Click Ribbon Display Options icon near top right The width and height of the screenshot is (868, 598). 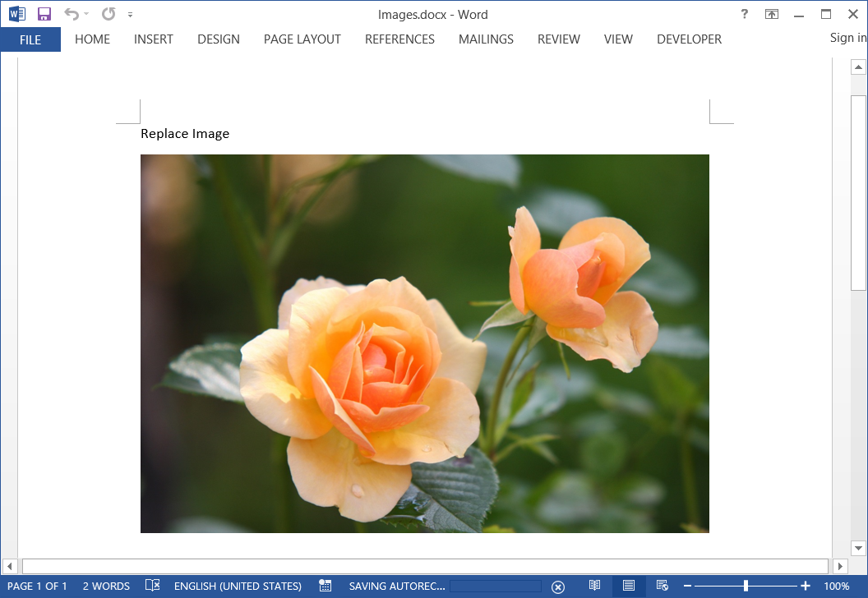pyautogui.click(x=771, y=13)
